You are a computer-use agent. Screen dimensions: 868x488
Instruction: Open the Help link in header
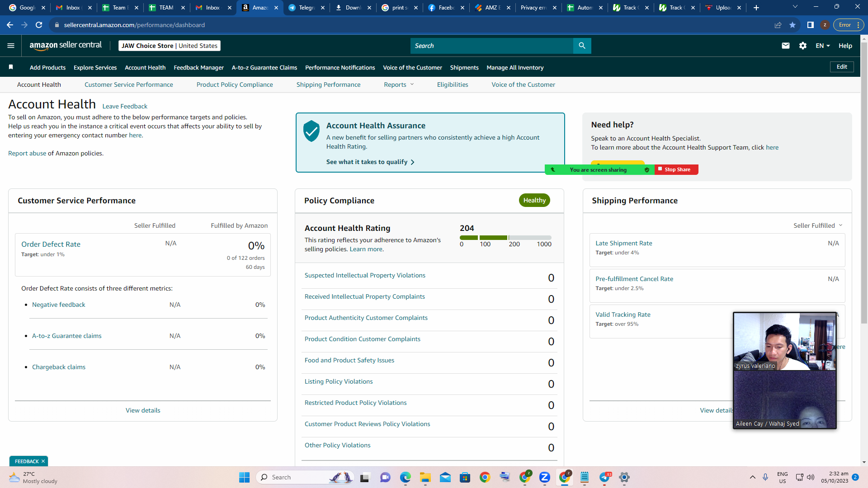845,46
